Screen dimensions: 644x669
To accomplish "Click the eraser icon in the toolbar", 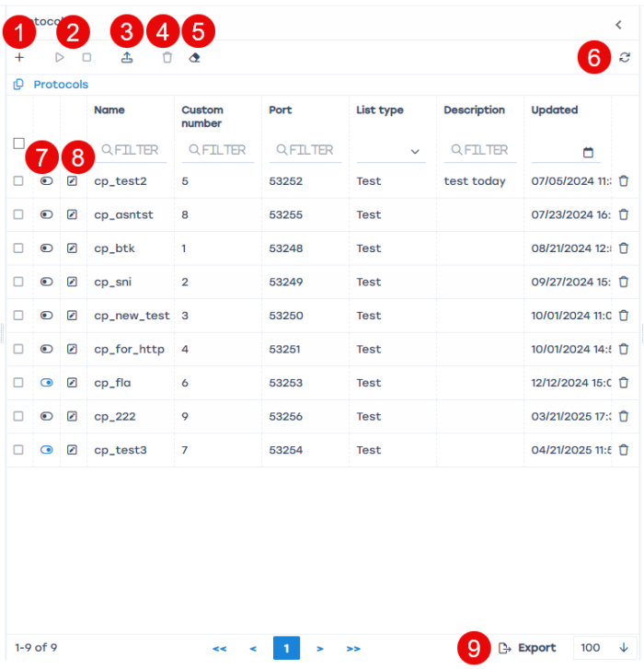I will (x=194, y=57).
